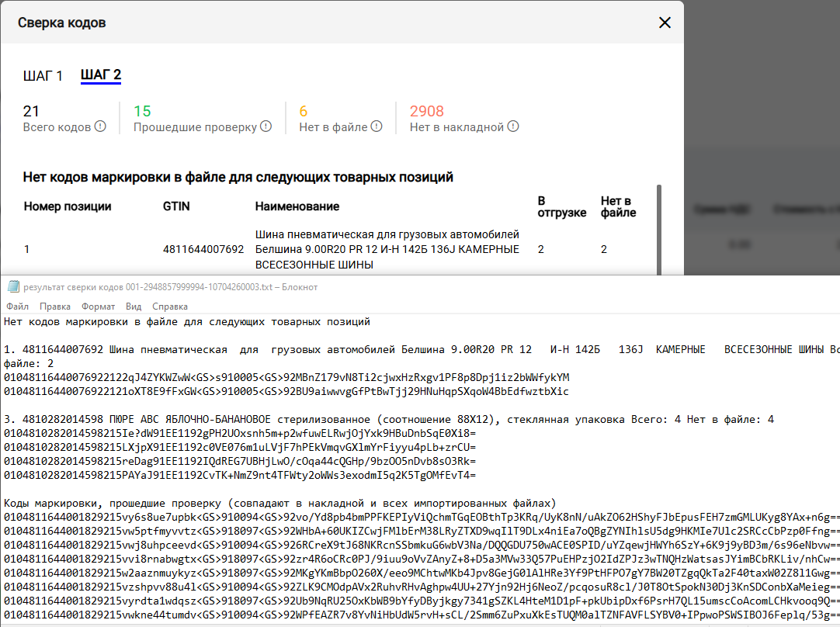Click the В отгрузке column header
This screenshot has height=627, width=840.
561,206
